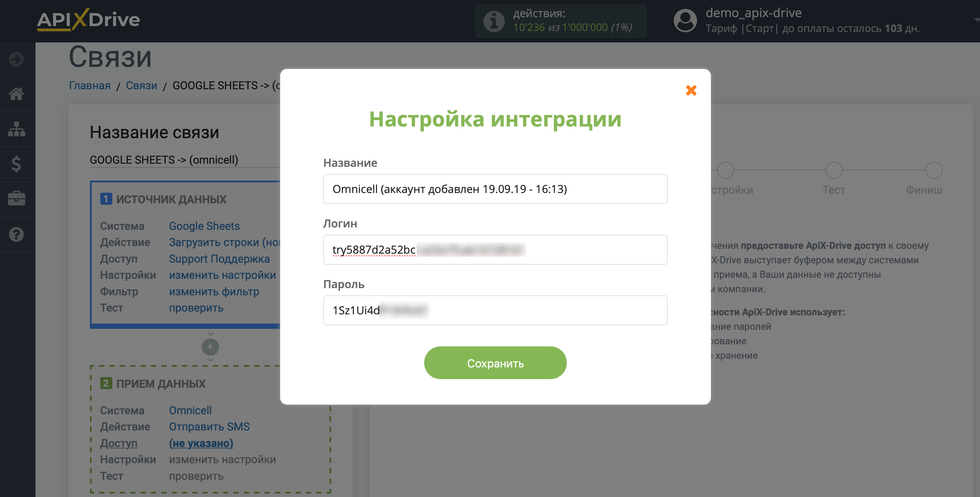Click the user avatar icon
The height and width of the screenshot is (497, 980).
685,21
